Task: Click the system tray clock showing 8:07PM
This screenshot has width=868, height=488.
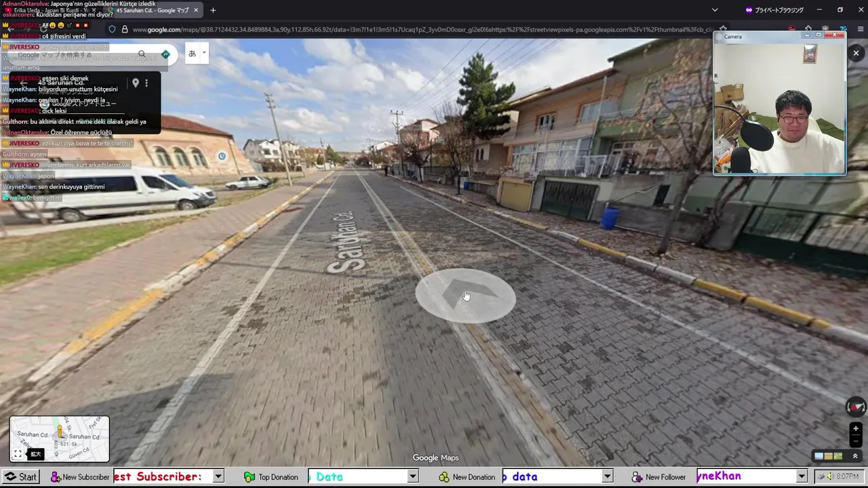Action: click(x=848, y=477)
